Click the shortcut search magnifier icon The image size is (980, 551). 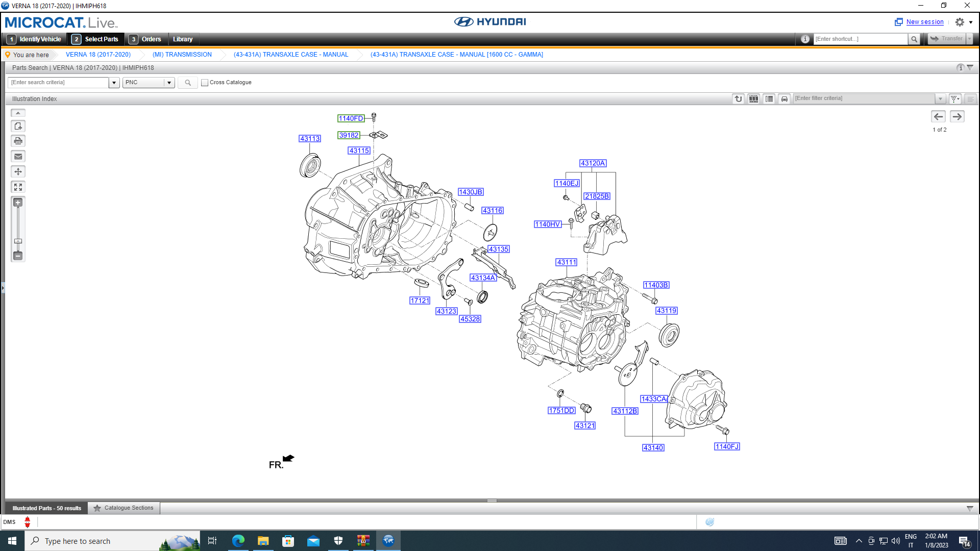coord(914,39)
